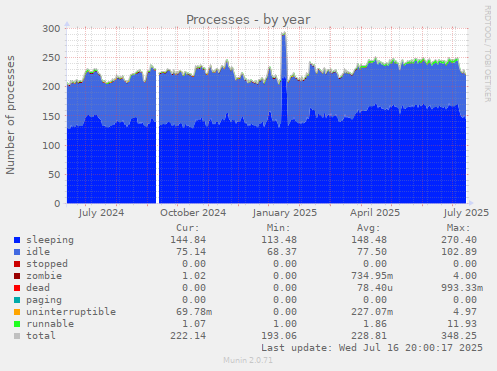
Task: Click the 'Processes - by year' title
Action: (248, 20)
